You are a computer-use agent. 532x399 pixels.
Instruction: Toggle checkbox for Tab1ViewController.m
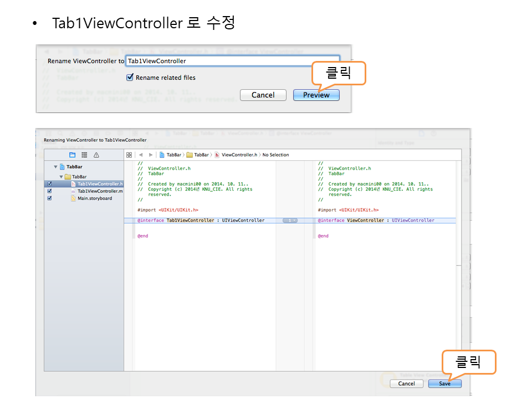click(x=49, y=191)
